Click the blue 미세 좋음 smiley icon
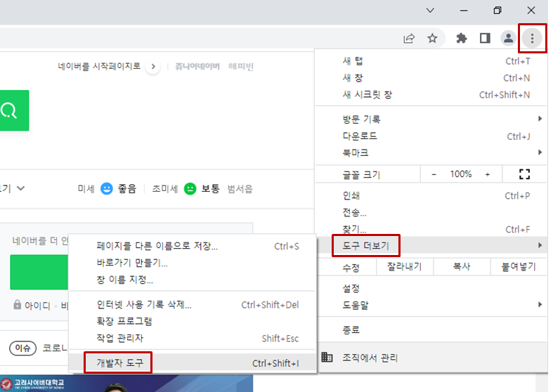The height and width of the screenshot is (392, 553). click(107, 188)
